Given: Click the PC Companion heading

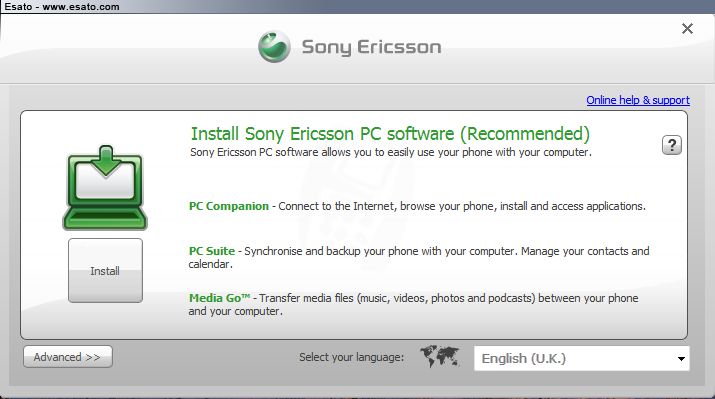Looking at the screenshot, I should coord(229,206).
